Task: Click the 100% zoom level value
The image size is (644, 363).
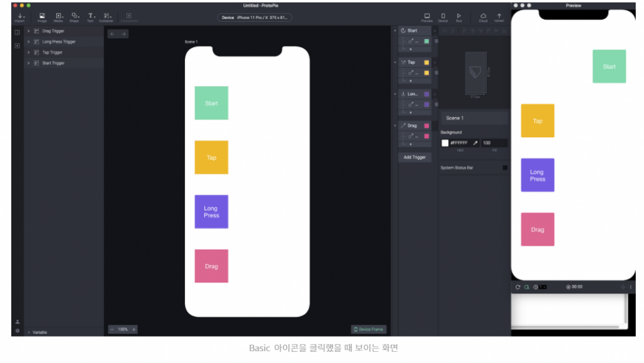Action: (x=123, y=329)
